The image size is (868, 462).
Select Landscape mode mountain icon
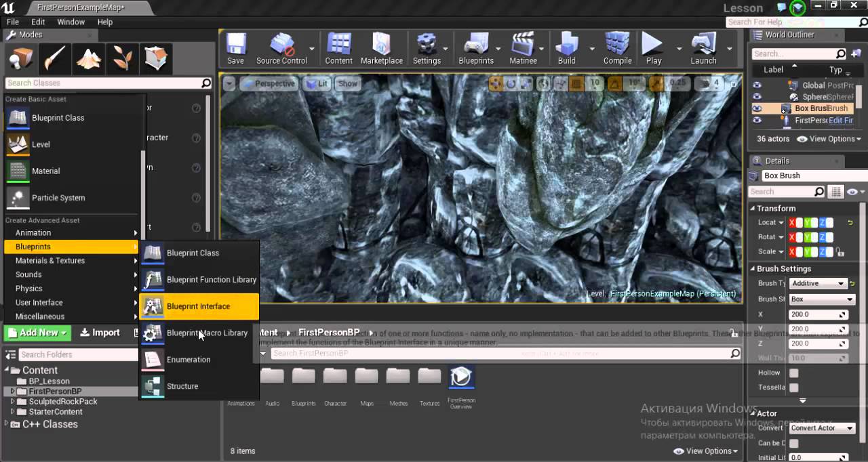pyautogui.click(x=88, y=60)
